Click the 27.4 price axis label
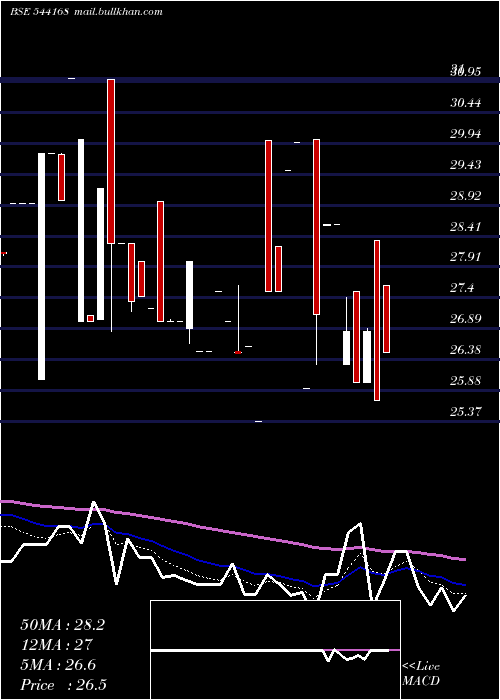 click(x=462, y=288)
